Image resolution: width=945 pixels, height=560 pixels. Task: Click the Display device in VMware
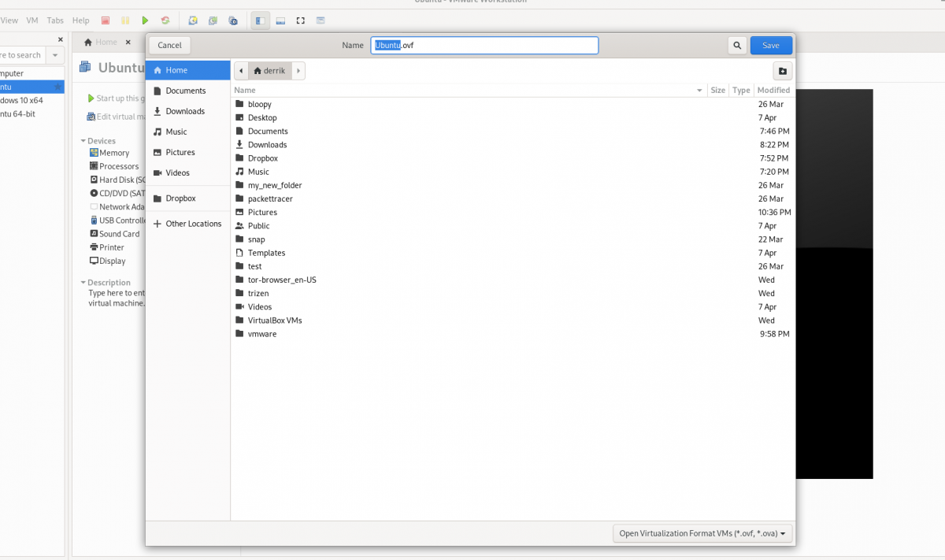tap(108, 261)
